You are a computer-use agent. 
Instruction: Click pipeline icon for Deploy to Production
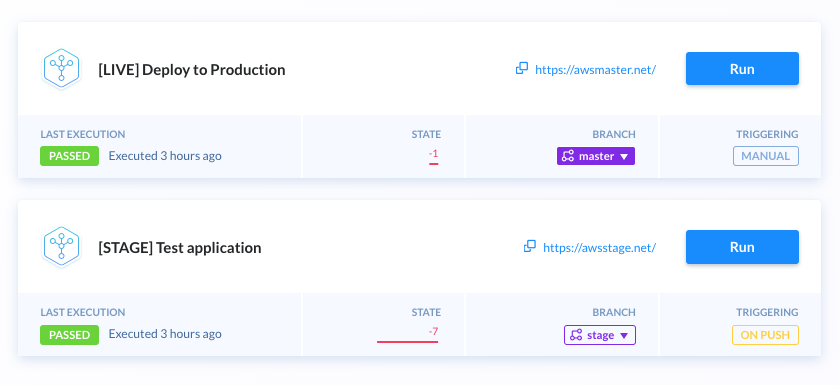click(x=61, y=68)
